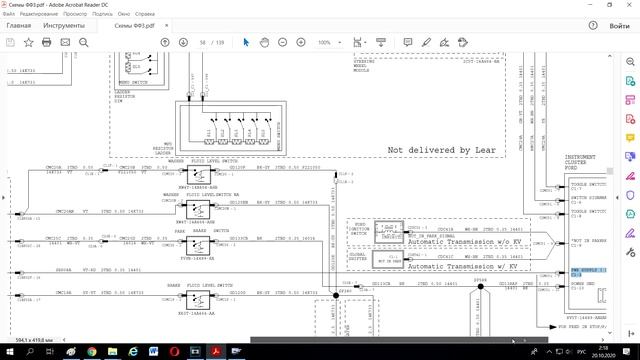Open the find text magnifier in toolbar
Image resolution: width=640 pixels, height=360 pixels.
84,42
